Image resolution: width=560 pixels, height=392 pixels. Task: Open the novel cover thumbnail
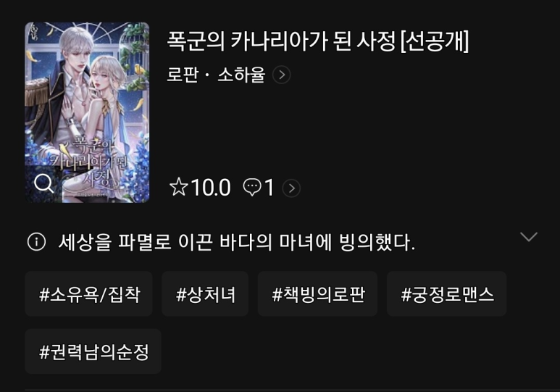[87, 112]
